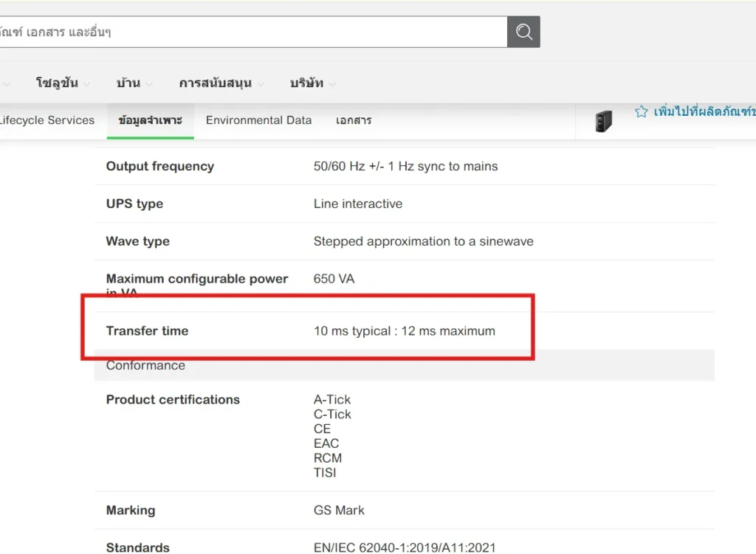
Task: Select the EN/IEC 62040-1:2019/A11:2021 value
Action: [x=405, y=548]
